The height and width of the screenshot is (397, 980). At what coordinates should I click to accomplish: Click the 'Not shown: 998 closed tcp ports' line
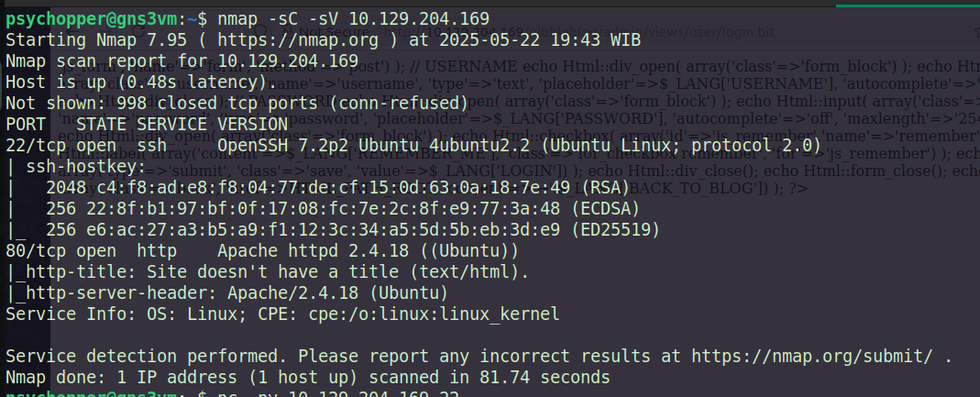pos(237,102)
